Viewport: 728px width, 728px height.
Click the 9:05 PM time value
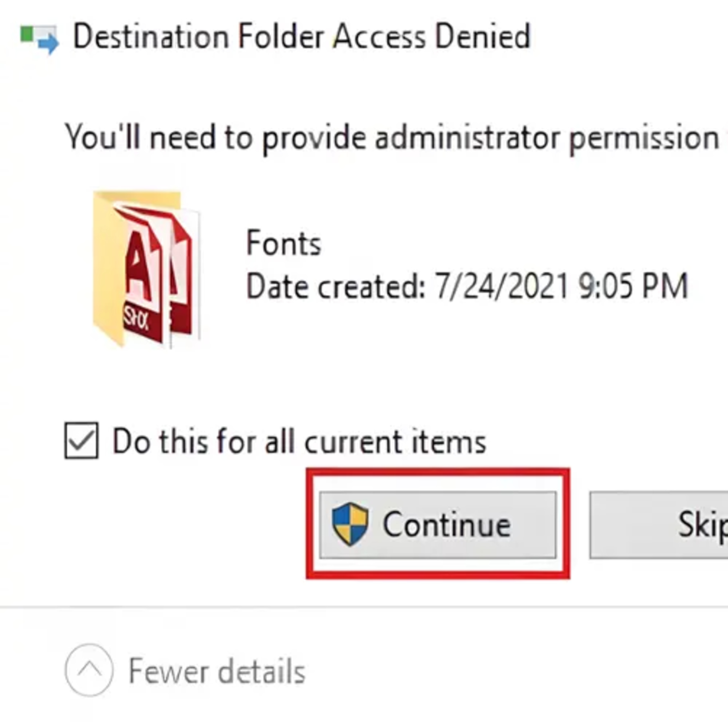(x=633, y=287)
